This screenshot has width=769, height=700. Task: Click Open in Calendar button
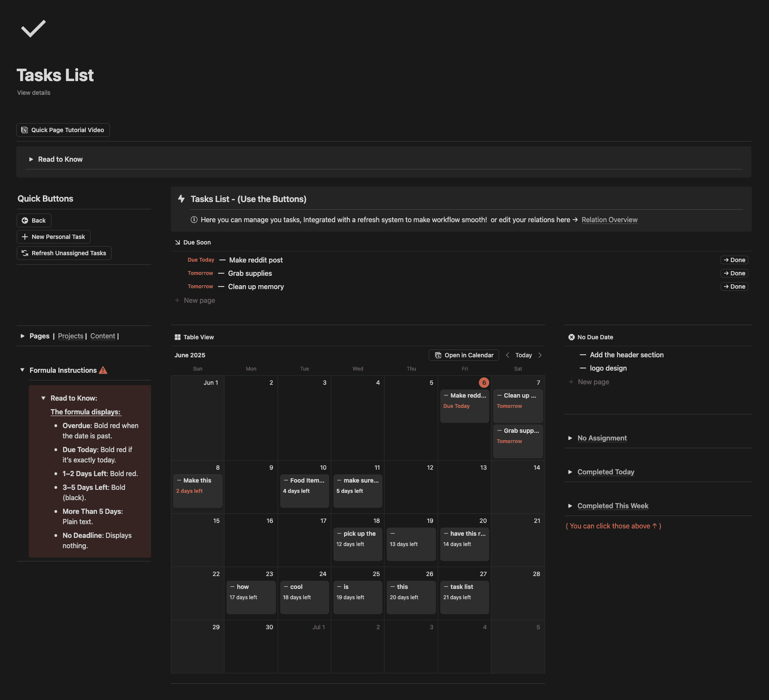coord(464,355)
